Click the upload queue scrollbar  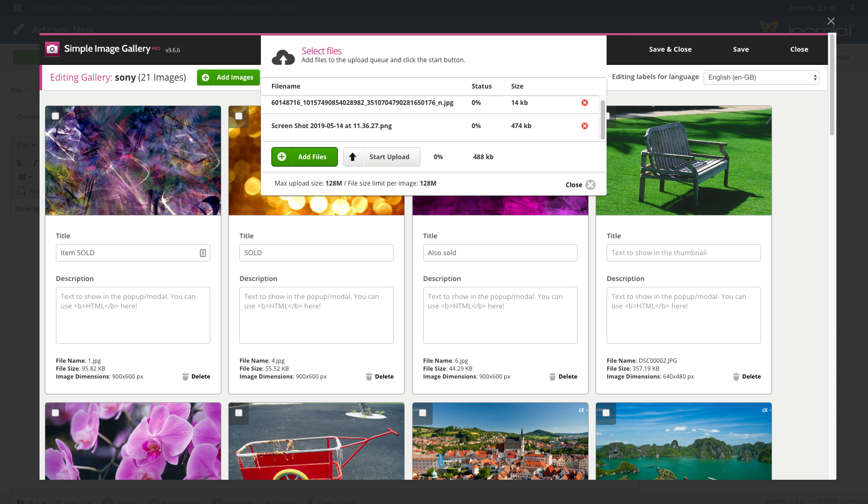602,119
